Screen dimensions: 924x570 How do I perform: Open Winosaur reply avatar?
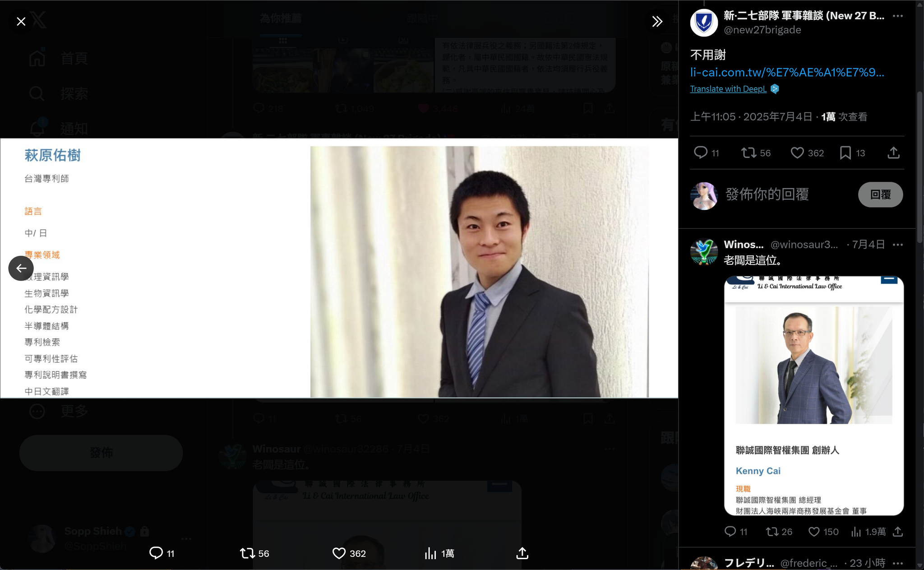coord(704,251)
